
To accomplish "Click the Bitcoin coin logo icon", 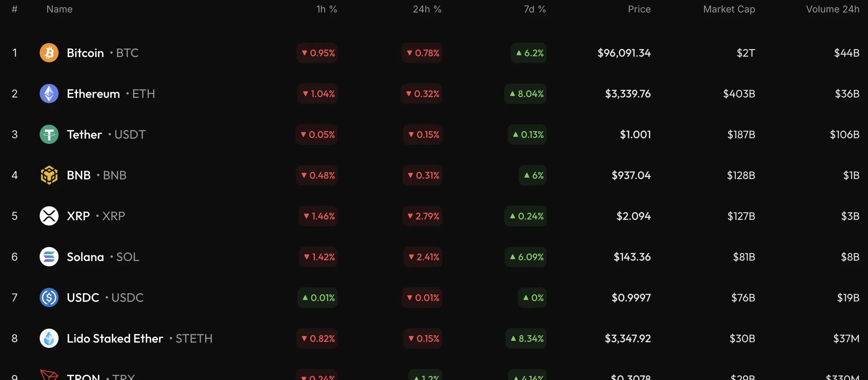I will [x=49, y=53].
